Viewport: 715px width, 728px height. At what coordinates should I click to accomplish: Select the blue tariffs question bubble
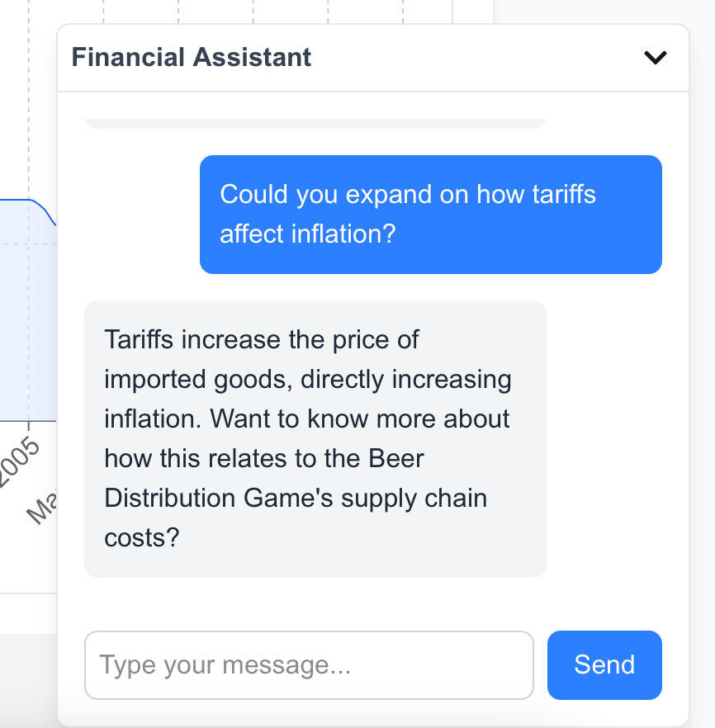(430, 214)
